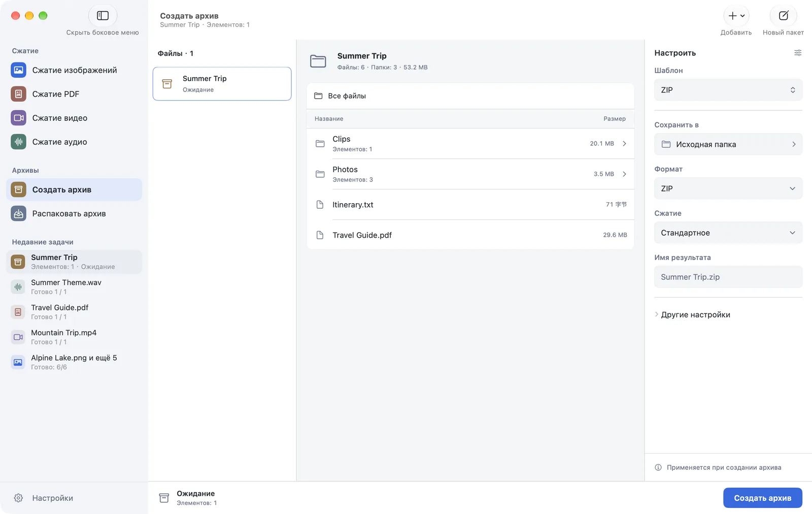Select Сжатие видео in the sidebar
Viewport: 812px width, 514px height.
tap(74, 118)
